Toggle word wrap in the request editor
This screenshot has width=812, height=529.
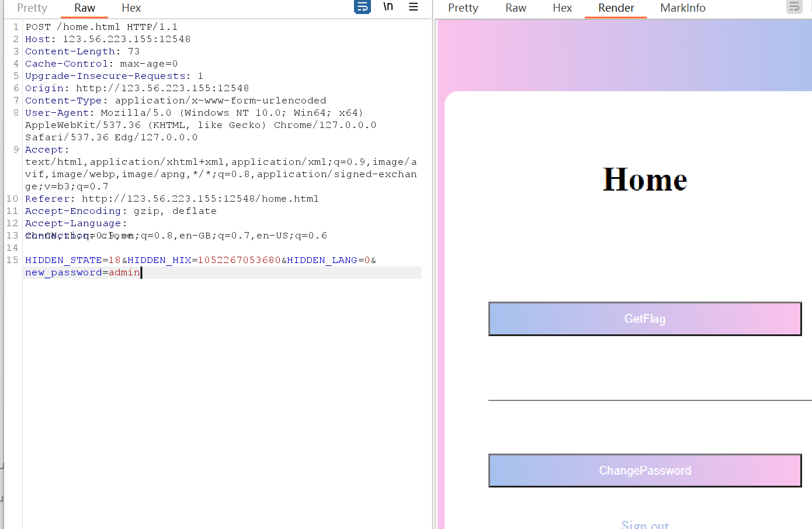(362, 7)
